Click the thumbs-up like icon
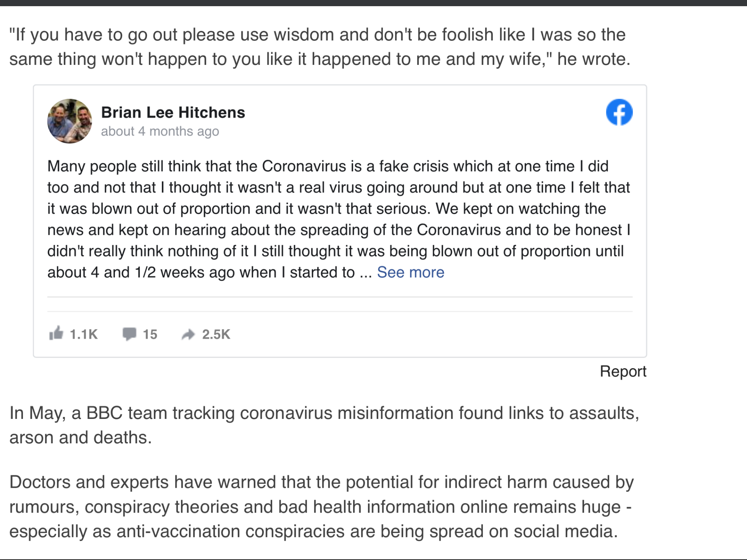The height and width of the screenshot is (560, 747). [x=56, y=333]
